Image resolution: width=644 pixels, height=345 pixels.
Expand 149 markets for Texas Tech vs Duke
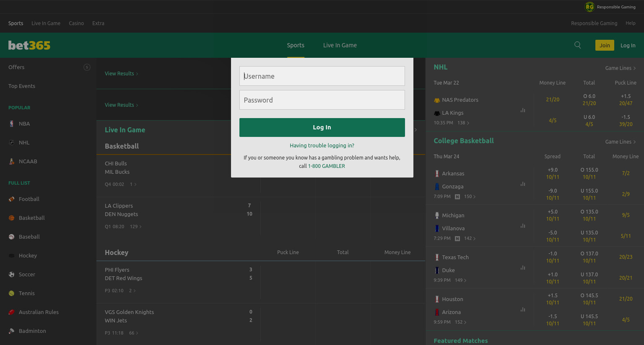[460, 281]
